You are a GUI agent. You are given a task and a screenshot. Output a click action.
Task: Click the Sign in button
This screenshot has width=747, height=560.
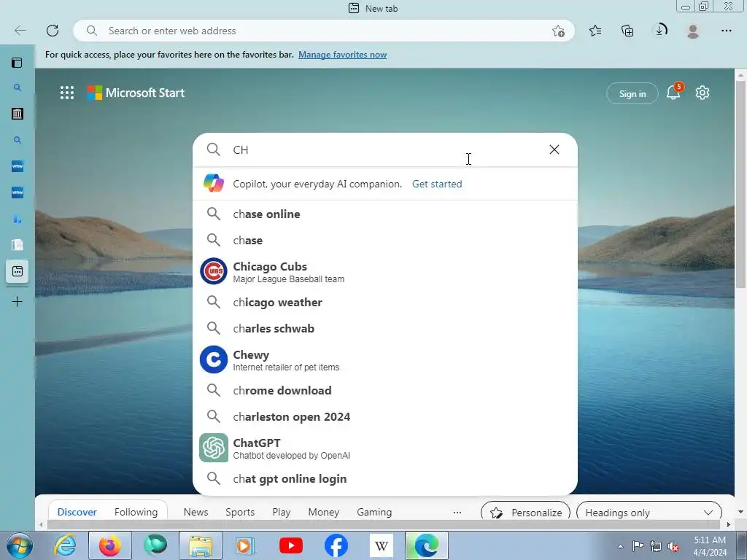point(632,93)
